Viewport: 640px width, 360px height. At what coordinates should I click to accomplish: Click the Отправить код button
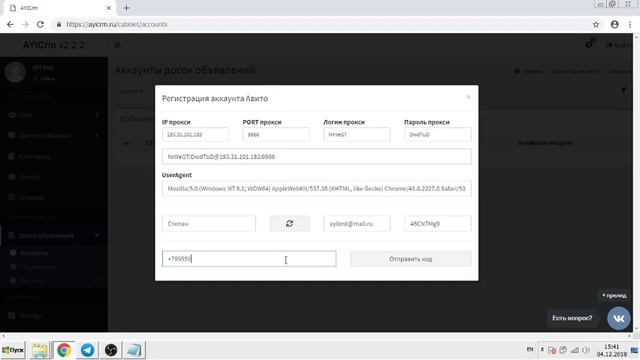click(x=411, y=259)
